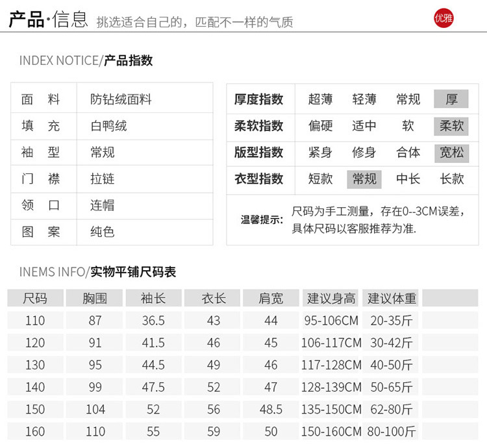The height and width of the screenshot is (448, 487).
Task: Choose 常规 in the 衣型指数 row
Action: 364,179
